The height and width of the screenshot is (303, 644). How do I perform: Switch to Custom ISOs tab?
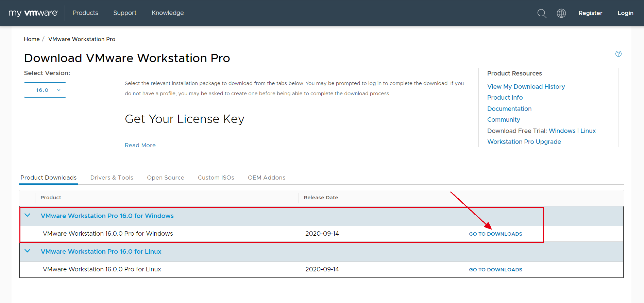[216, 178]
